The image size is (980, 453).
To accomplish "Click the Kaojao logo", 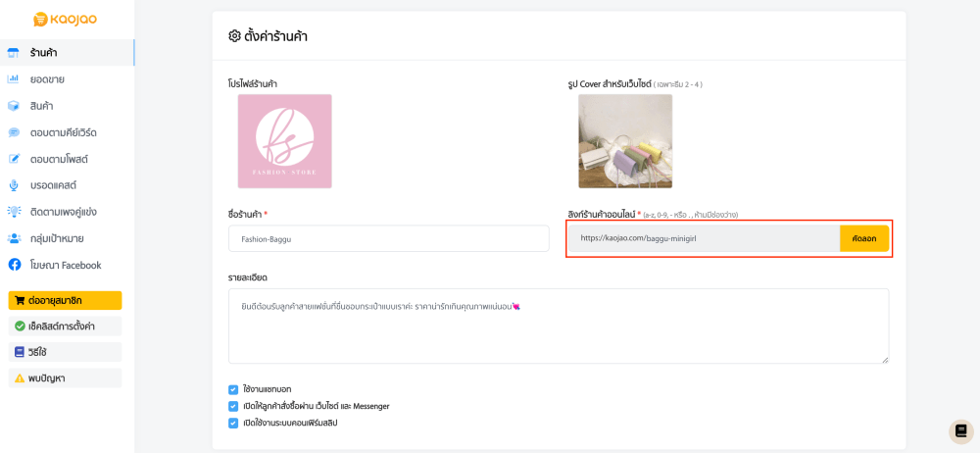I will 65,20.
